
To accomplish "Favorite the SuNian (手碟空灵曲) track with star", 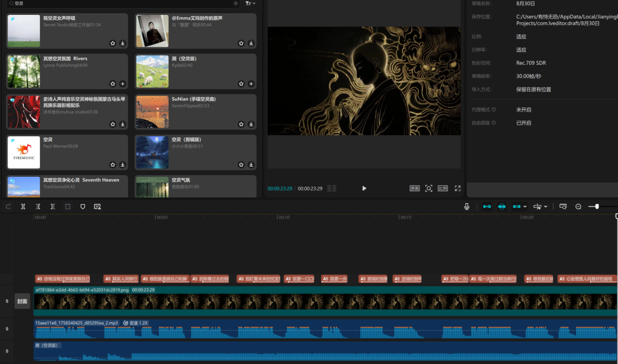I will tap(241, 124).
